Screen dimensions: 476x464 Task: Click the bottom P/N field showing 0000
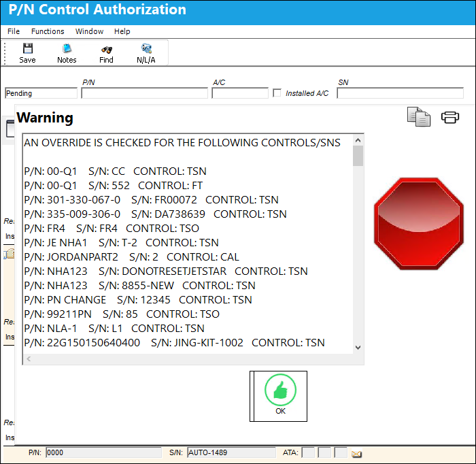103,452
